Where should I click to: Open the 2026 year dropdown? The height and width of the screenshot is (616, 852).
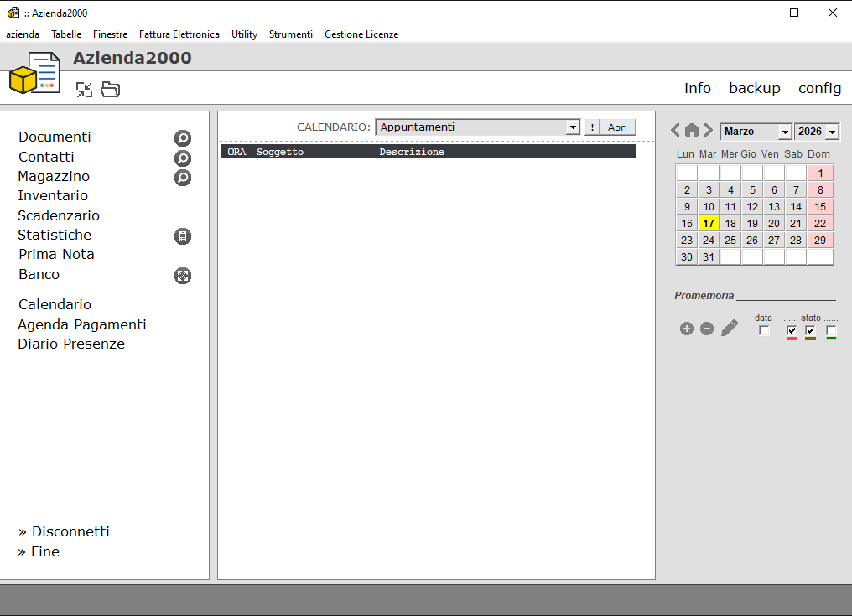tap(832, 132)
